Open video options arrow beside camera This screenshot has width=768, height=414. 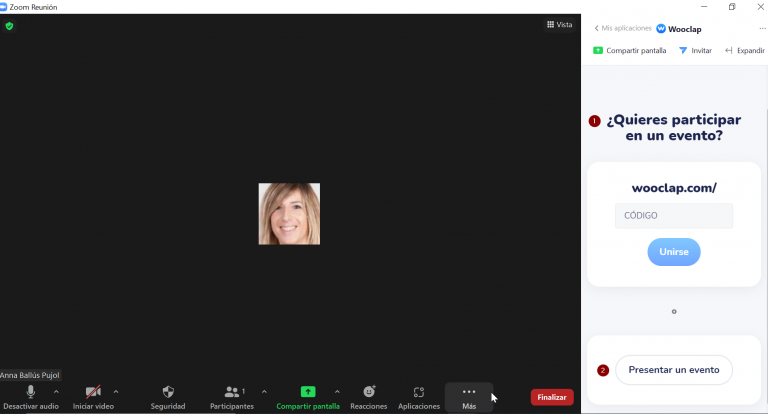(x=116, y=391)
